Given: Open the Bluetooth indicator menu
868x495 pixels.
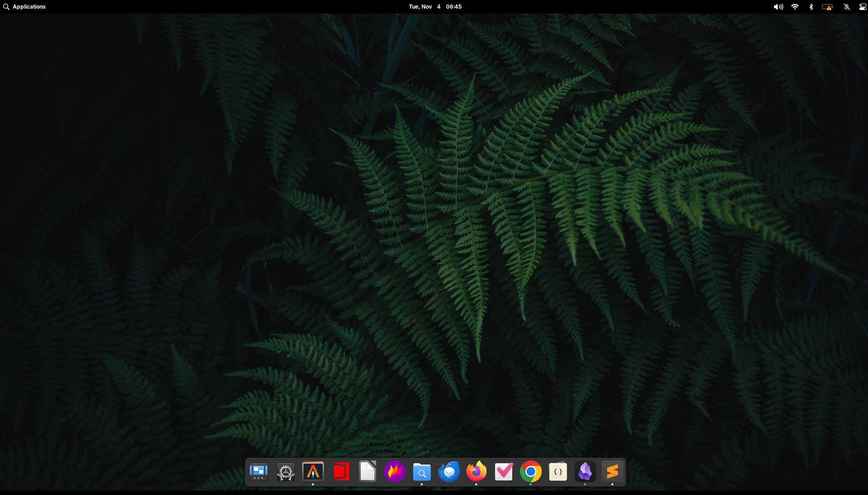Looking at the screenshot, I should [811, 7].
